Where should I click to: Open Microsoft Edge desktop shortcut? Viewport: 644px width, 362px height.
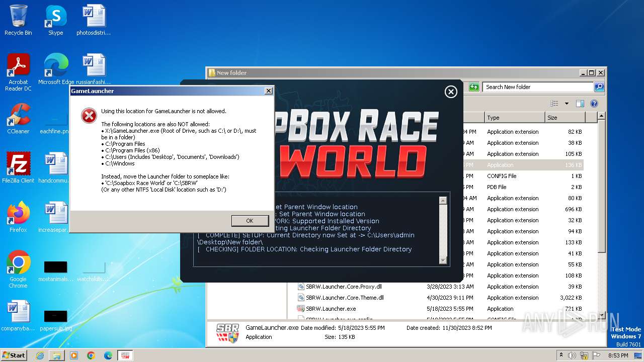coord(56,69)
